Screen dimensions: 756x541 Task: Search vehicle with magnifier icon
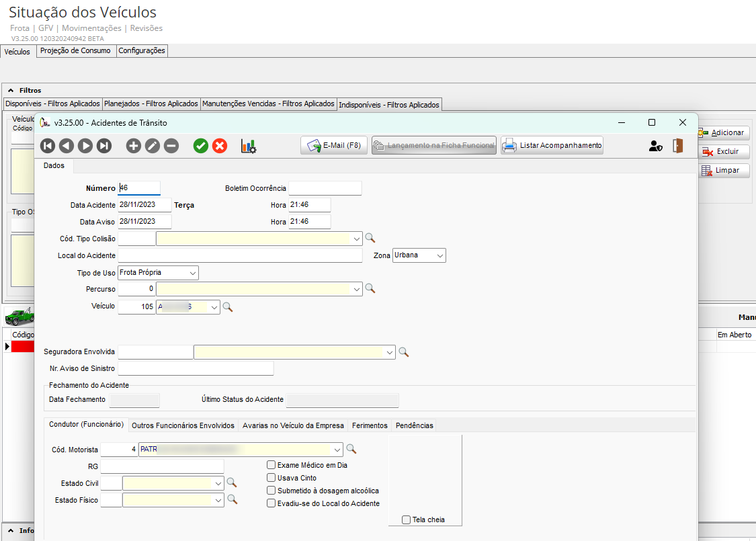pyautogui.click(x=228, y=307)
